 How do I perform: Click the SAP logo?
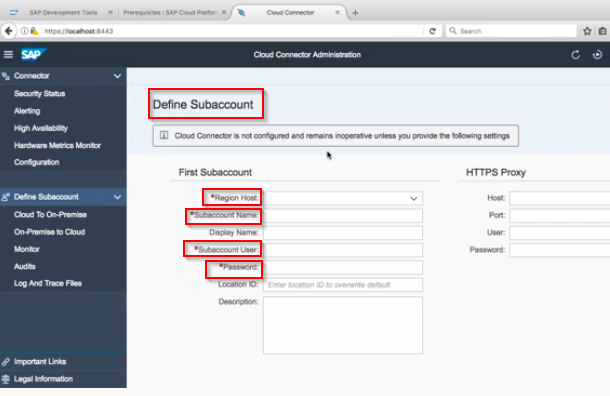pyautogui.click(x=33, y=54)
